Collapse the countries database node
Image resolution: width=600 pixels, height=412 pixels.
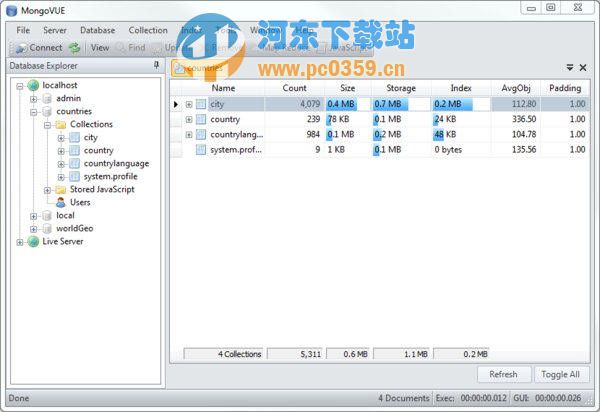(x=34, y=112)
